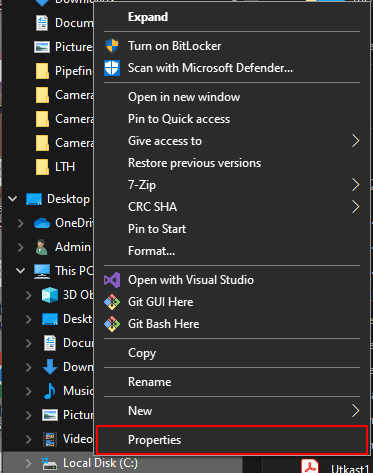Open the Give access to submenu arrow

click(x=356, y=141)
